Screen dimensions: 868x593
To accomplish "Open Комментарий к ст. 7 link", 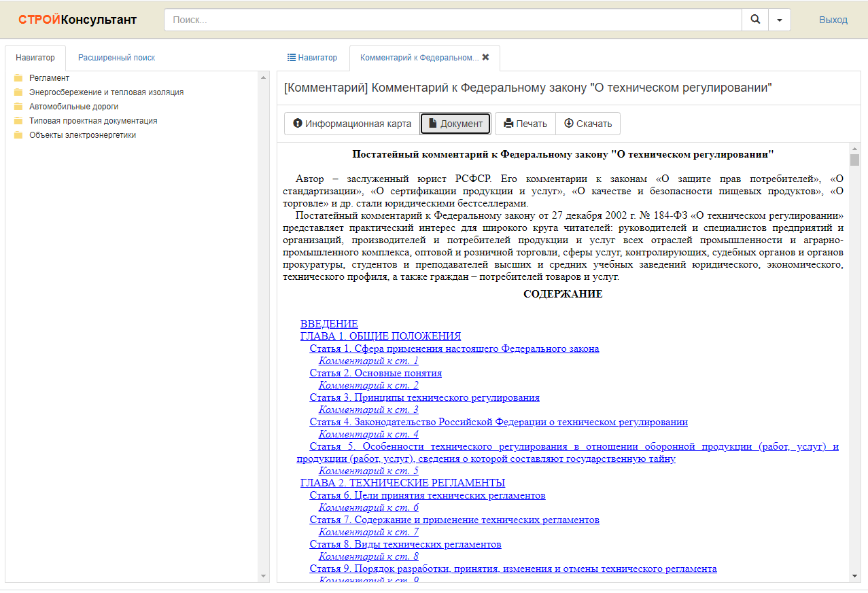I will 368,532.
